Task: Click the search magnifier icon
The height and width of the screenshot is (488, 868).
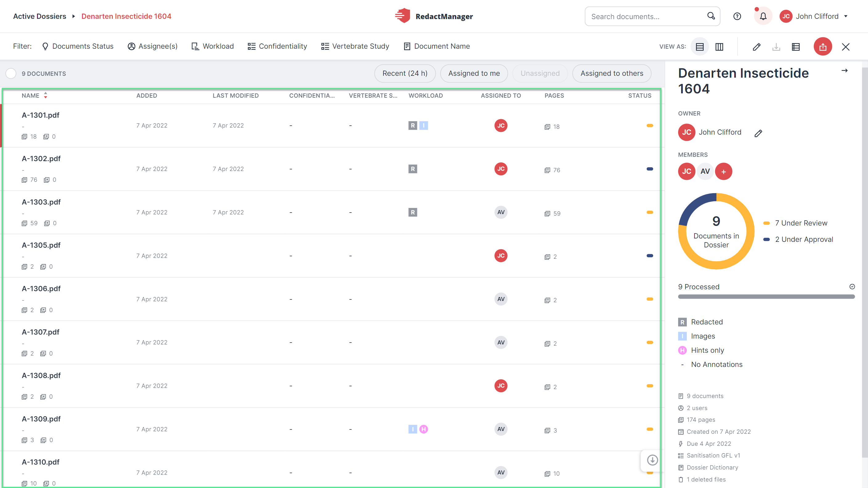Action: click(x=710, y=16)
